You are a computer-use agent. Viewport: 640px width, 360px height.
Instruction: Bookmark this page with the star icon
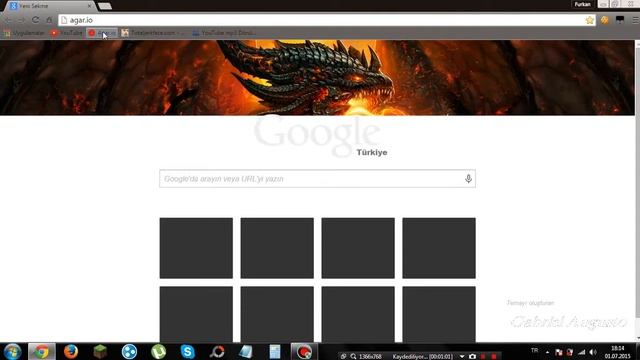[589, 20]
